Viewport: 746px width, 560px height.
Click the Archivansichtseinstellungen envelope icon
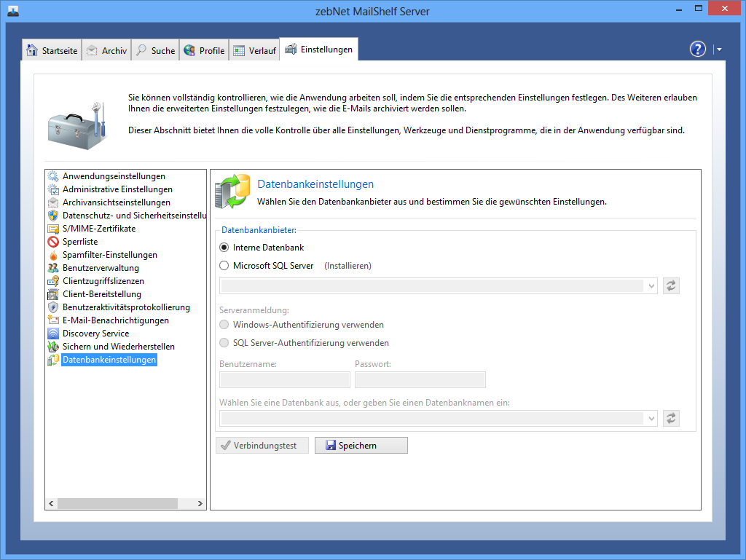click(x=53, y=202)
